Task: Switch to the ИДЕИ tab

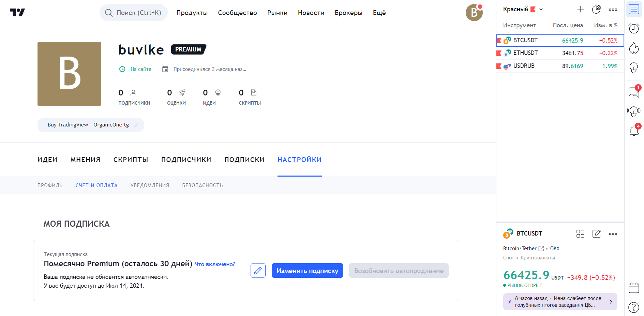Action: 47,160
